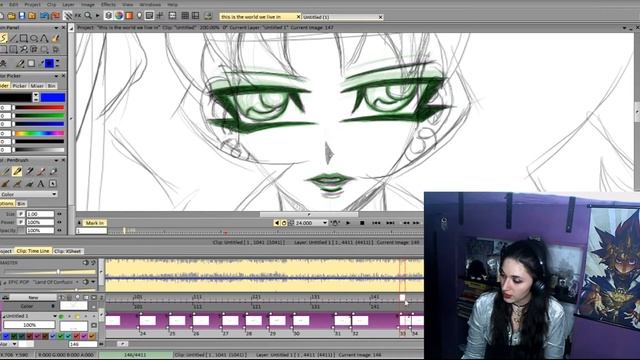Collapse the Color Picker panel arrow

pos(56,76)
